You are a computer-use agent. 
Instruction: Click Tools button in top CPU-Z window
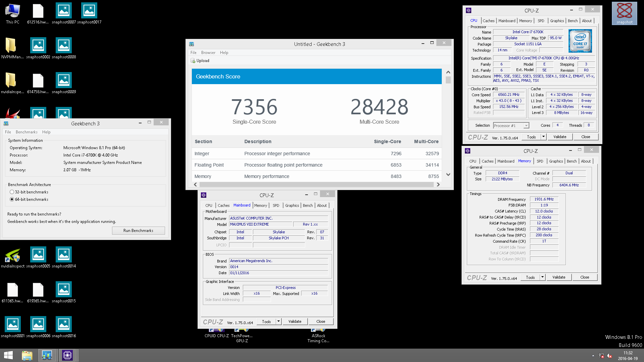click(532, 137)
